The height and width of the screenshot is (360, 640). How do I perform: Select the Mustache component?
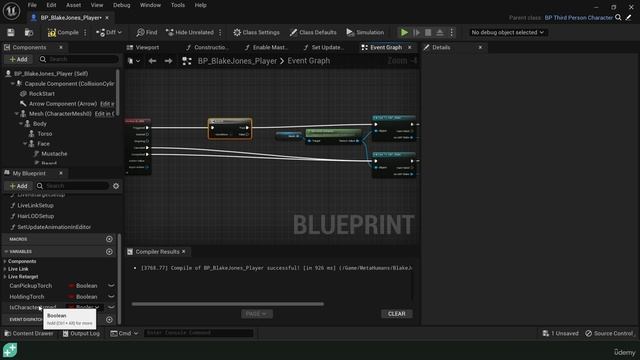pos(54,153)
